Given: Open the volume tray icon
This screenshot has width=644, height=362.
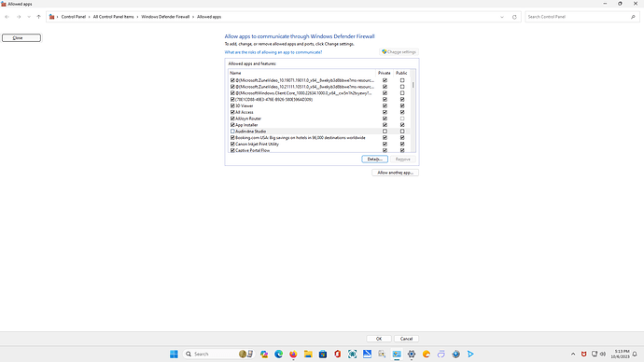Looking at the screenshot, I should [603, 354].
